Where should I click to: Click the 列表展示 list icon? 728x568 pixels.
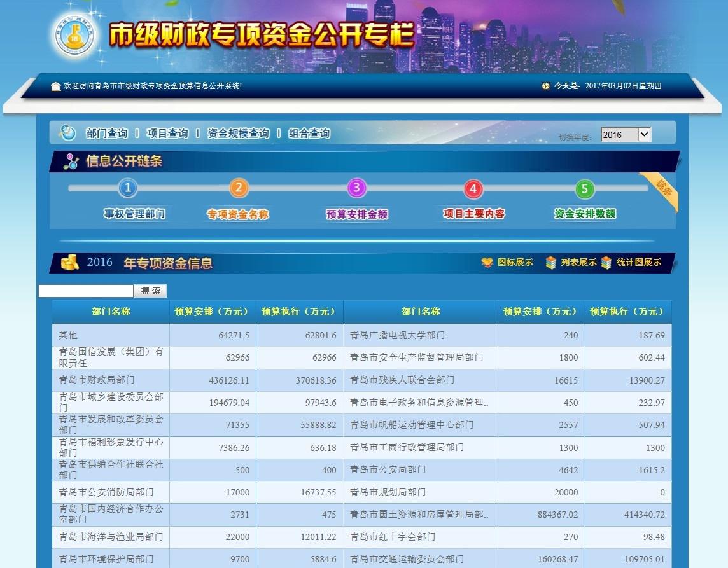click(x=551, y=263)
